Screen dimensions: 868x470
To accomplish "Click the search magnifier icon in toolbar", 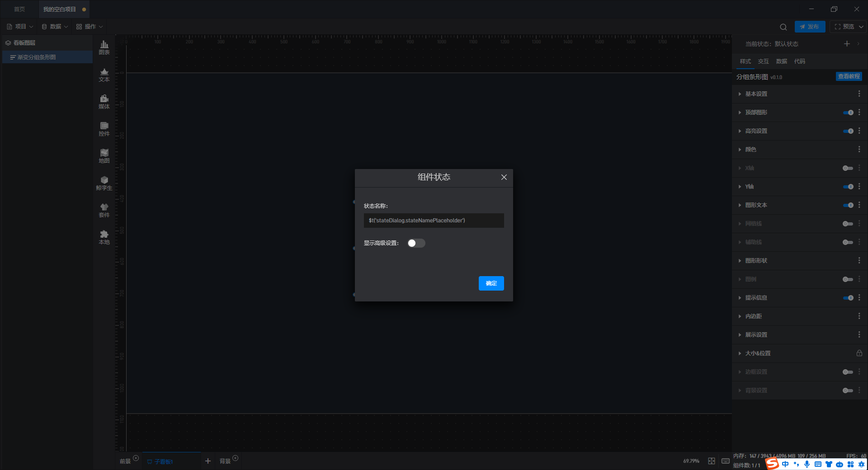I will pyautogui.click(x=783, y=27).
